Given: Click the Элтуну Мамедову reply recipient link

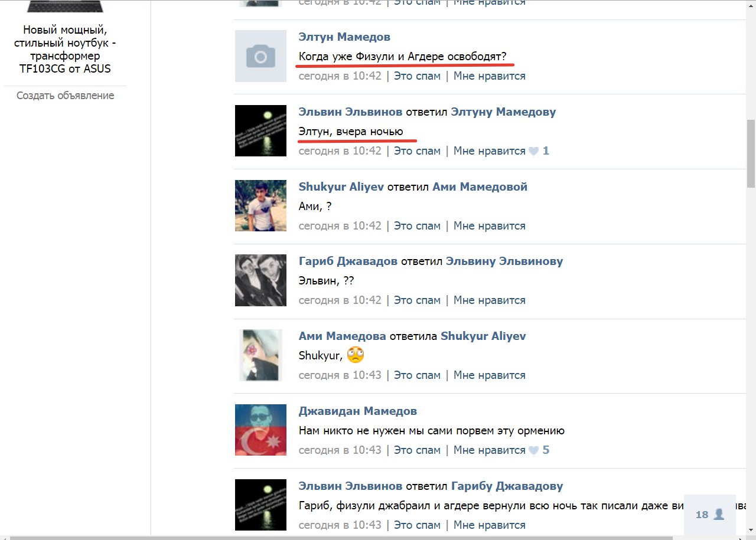Looking at the screenshot, I should (503, 112).
